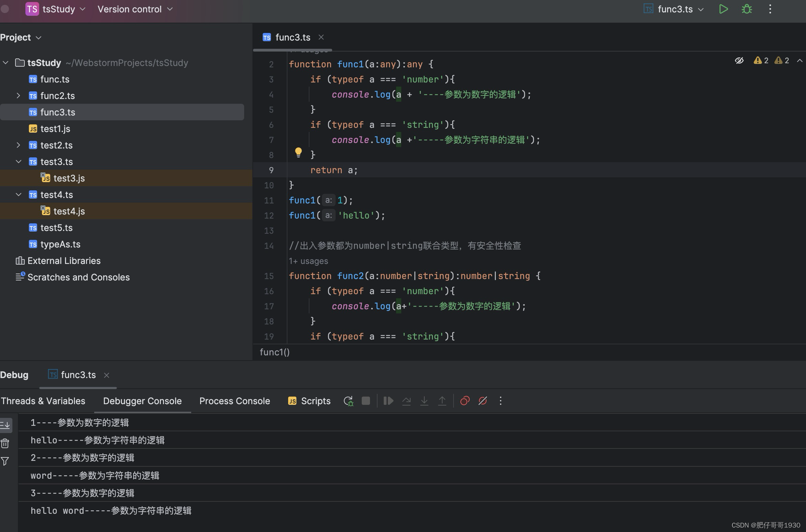This screenshot has width=806, height=532.
Task: Click 'return a;' on line 9
Action: click(334, 170)
